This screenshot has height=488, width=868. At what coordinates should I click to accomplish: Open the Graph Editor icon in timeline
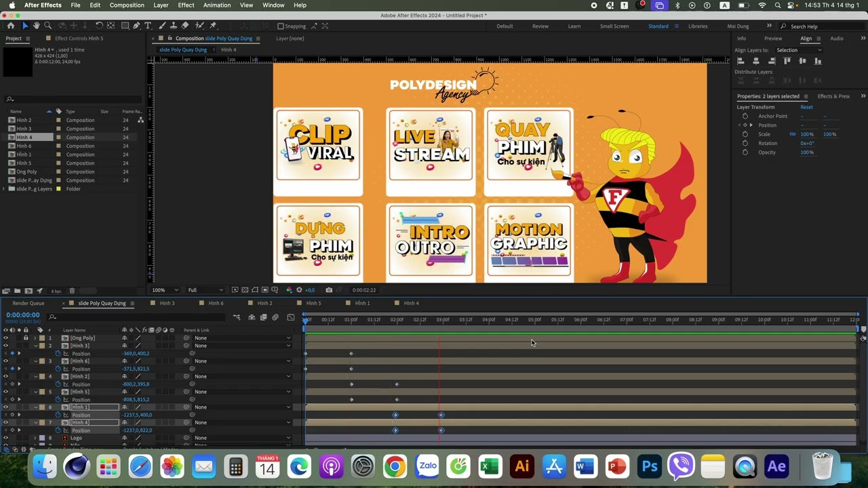291,317
